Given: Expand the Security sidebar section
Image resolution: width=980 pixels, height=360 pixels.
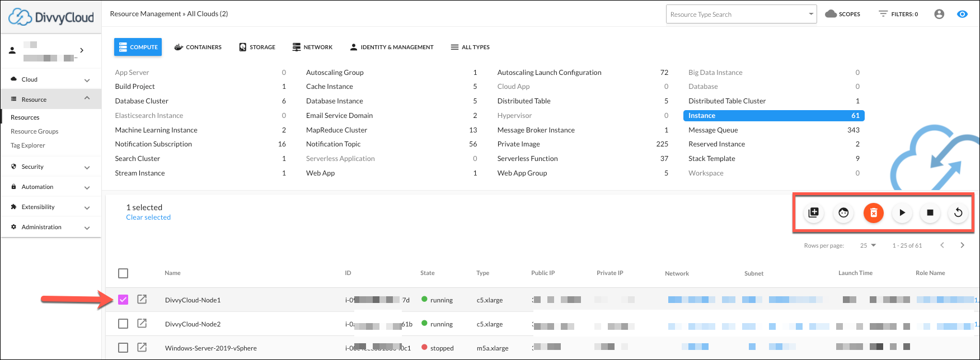Looking at the screenshot, I should (51, 167).
